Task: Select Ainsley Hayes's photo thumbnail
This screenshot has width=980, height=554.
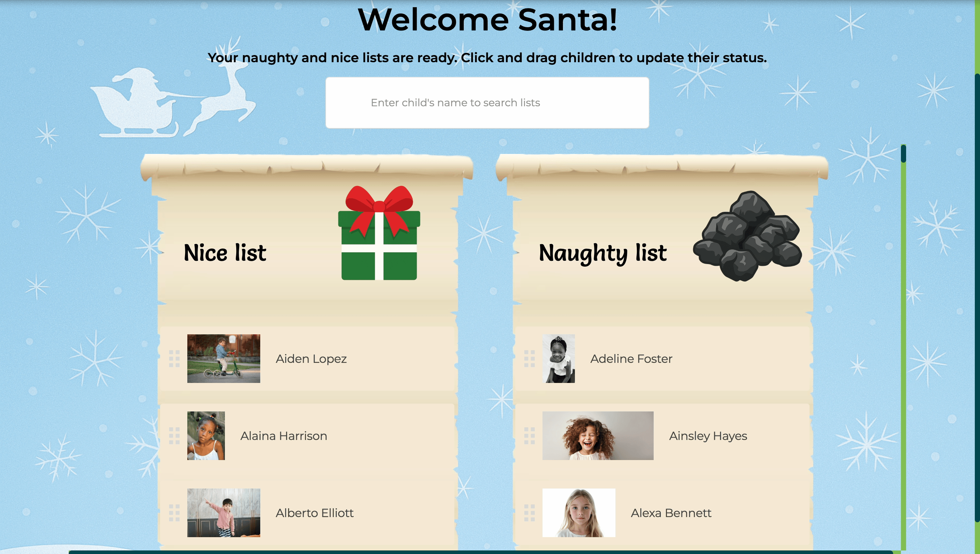Action: click(x=598, y=436)
